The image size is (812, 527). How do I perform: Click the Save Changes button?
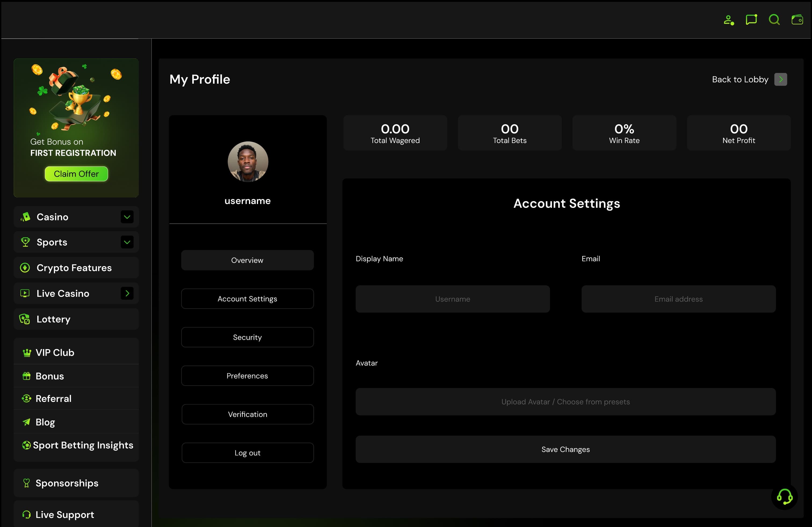click(566, 449)
